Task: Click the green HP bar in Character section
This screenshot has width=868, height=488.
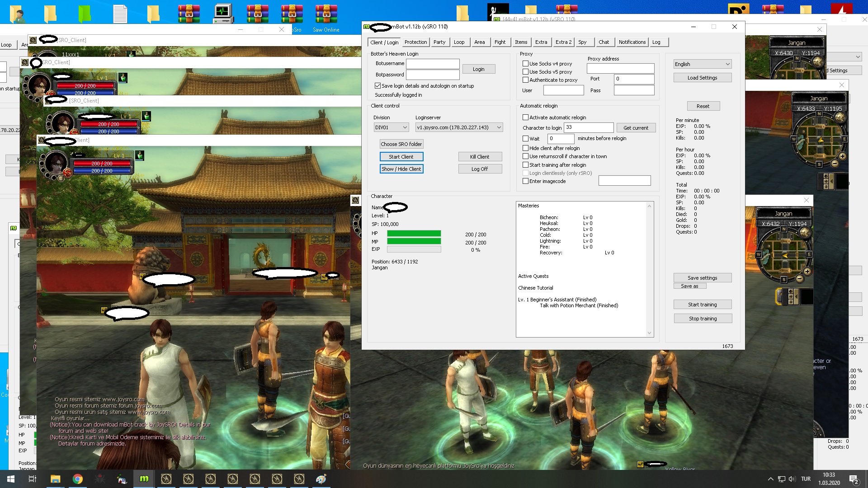Action: (414, 234)
